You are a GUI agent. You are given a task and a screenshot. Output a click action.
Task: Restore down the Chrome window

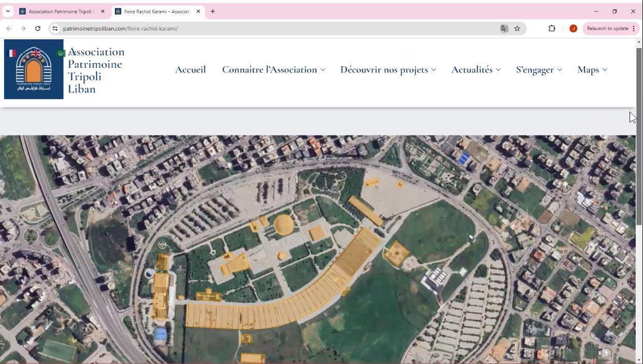(x=615, y=11)
